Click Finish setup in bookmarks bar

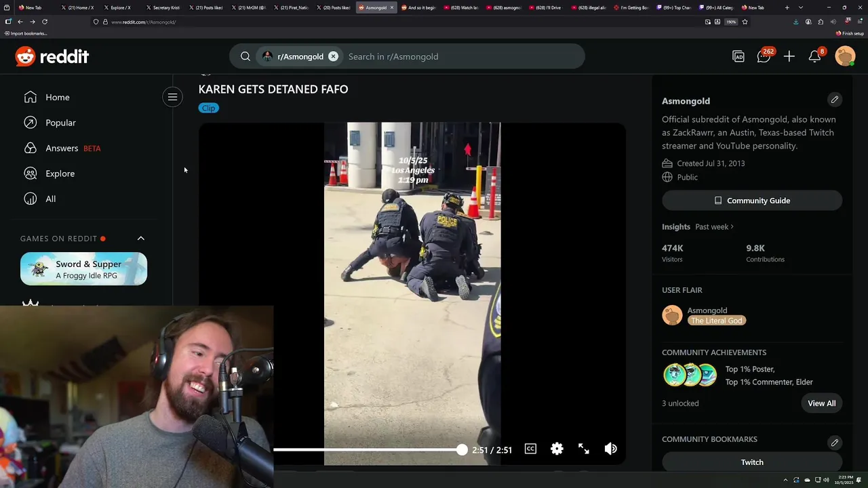click(x=850, y=33)
